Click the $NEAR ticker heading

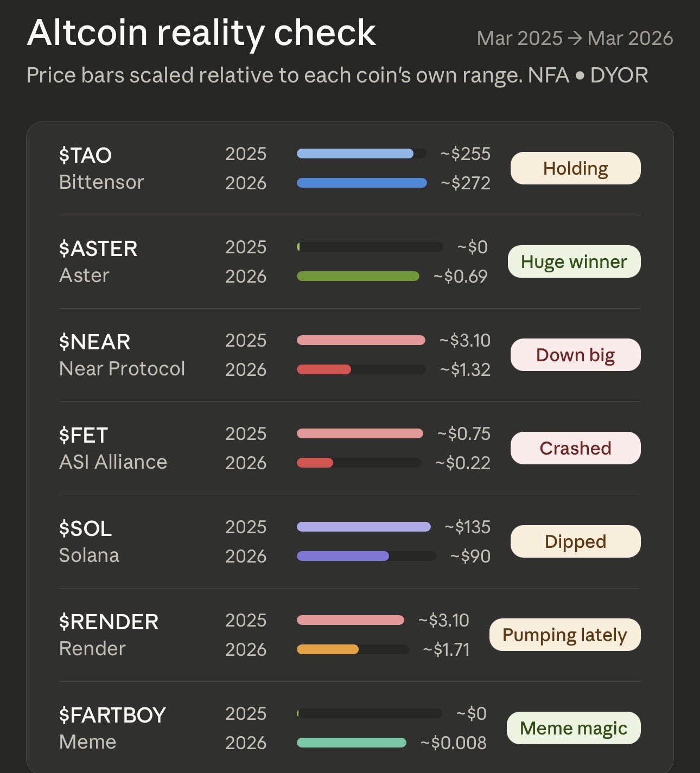click(95, 342)
